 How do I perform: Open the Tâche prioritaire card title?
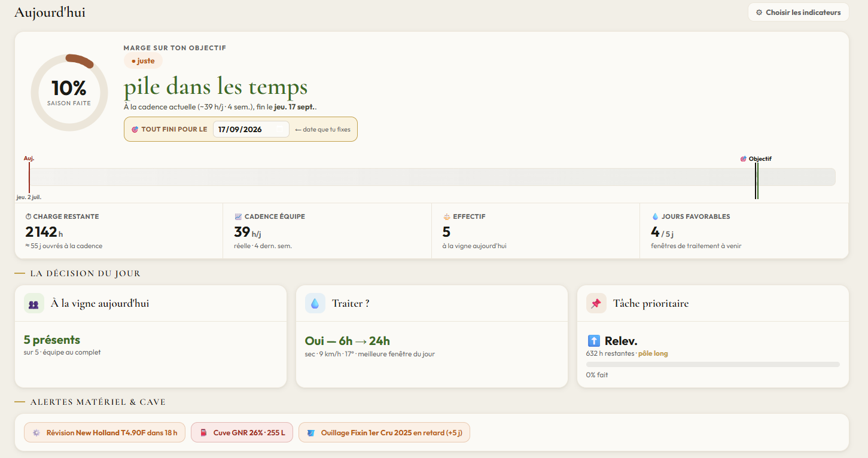click(651, 303)
